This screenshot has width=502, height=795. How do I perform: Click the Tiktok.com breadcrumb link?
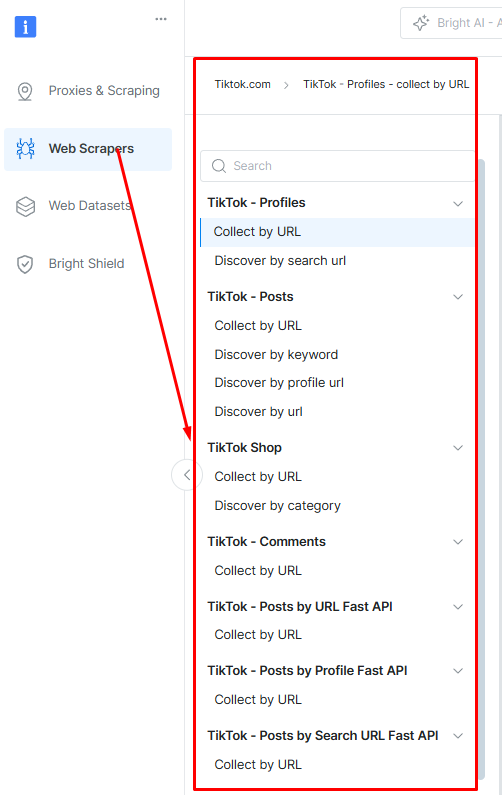click(x=242, y=84)
